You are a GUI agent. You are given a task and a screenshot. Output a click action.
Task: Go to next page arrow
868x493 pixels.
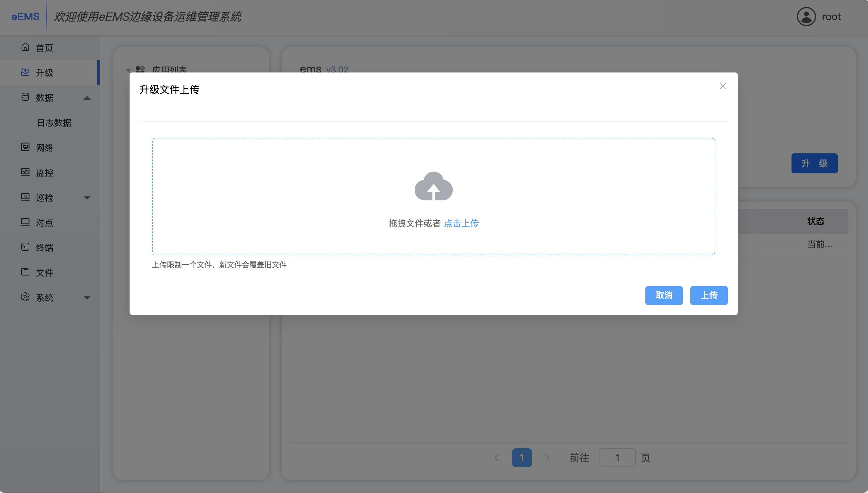click(x=547, y=458)
